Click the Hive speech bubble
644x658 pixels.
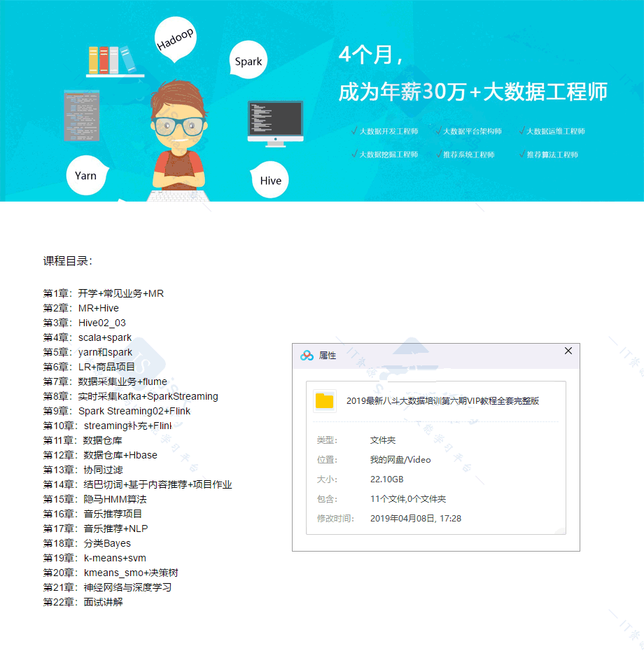tap(269, 181)
